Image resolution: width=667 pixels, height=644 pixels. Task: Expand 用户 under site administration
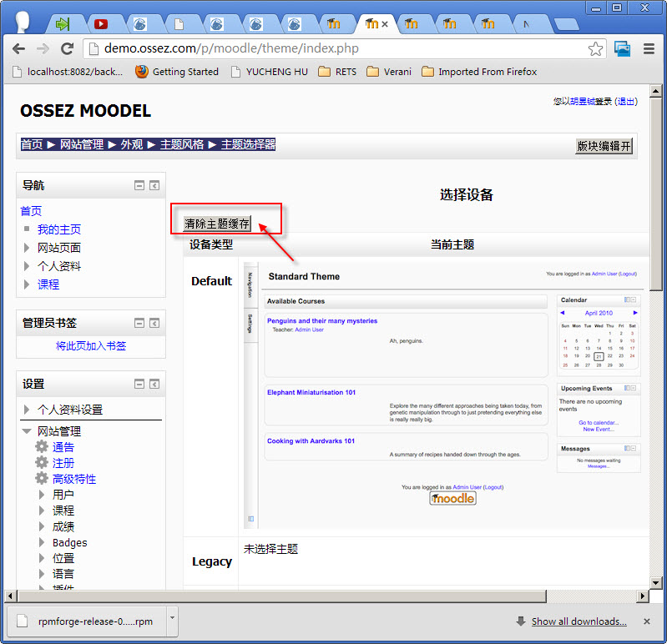(42, 495)
